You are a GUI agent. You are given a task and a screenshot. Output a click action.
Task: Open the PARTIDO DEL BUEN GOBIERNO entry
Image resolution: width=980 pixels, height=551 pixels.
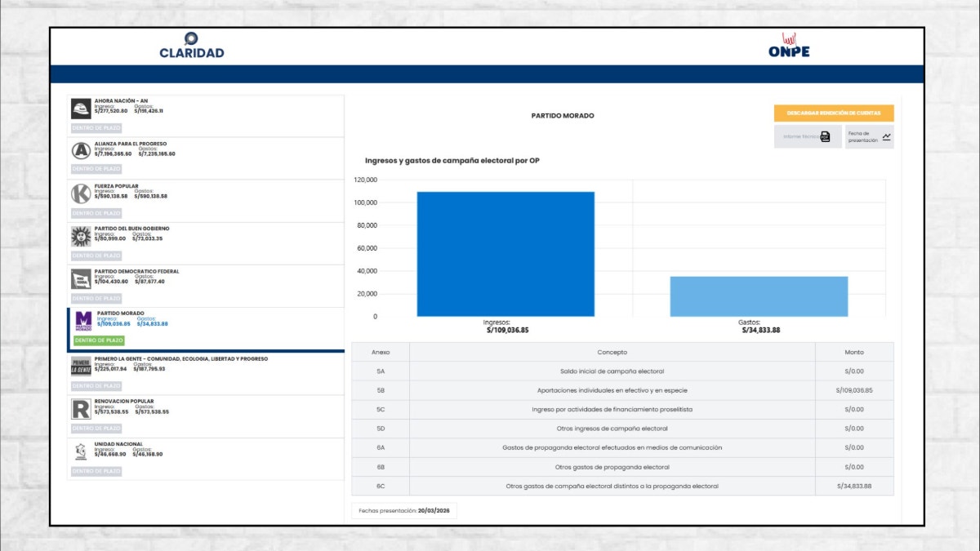[205, 243]
